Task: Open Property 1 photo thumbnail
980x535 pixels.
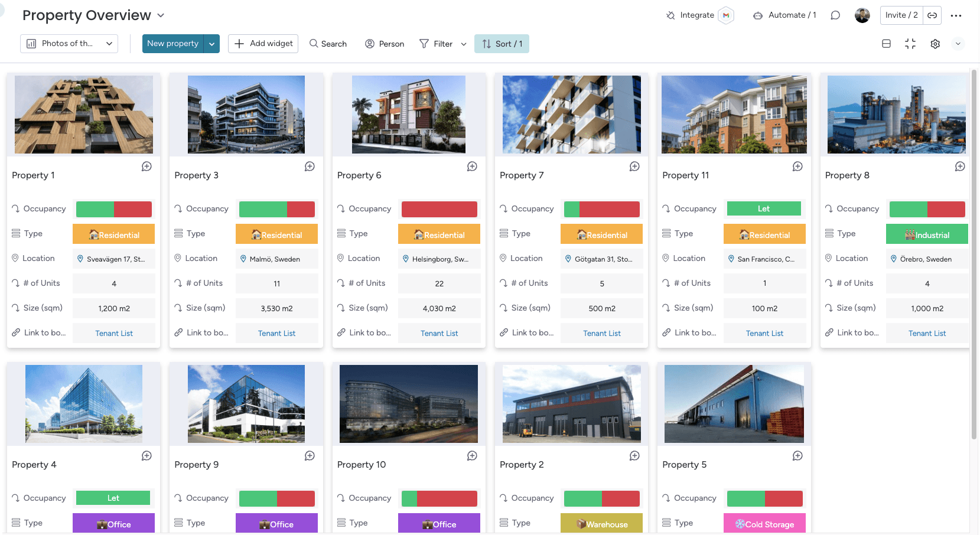Action: pos(84,115)
